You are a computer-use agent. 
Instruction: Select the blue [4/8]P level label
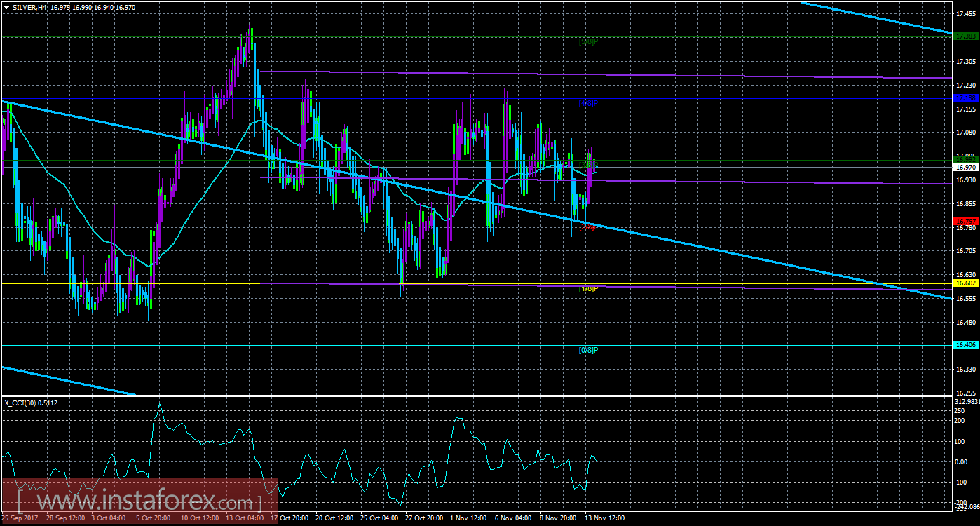[x=587, y=103]
